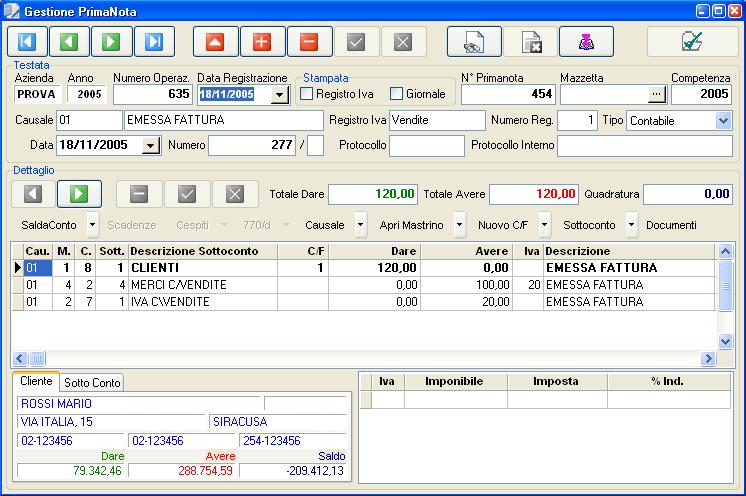Click the horizontal scroll right arrow
746x496 pixels.
click(708, 359)
